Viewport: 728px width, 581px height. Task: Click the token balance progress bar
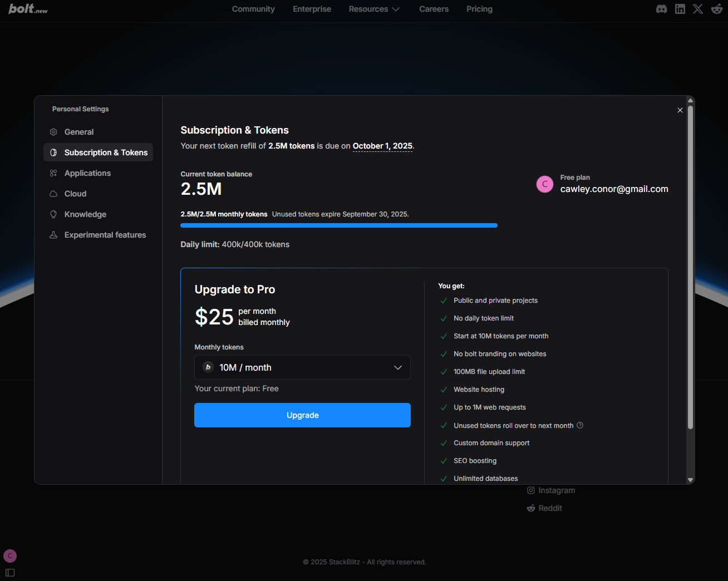(339, 225)
